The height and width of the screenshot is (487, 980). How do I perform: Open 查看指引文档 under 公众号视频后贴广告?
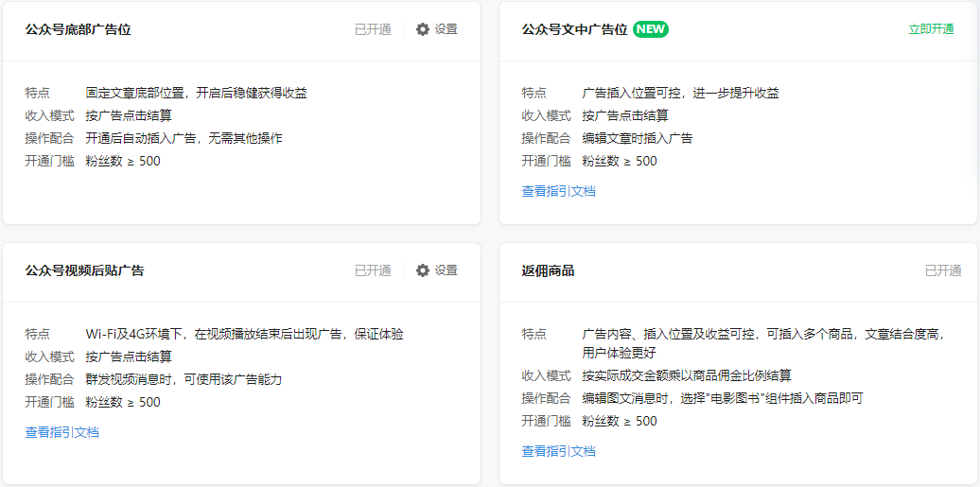[61, 432]
